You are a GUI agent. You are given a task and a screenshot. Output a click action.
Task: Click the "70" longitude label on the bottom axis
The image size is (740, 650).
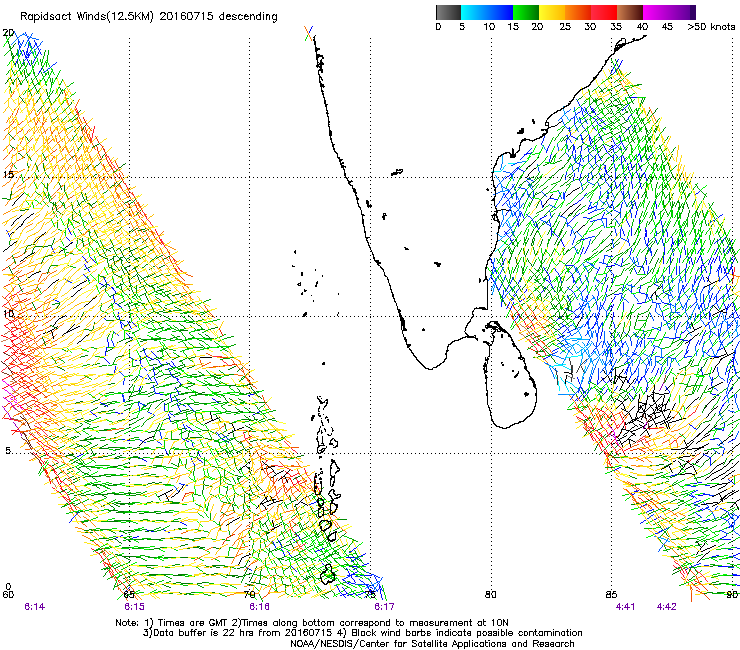point(250,595)
